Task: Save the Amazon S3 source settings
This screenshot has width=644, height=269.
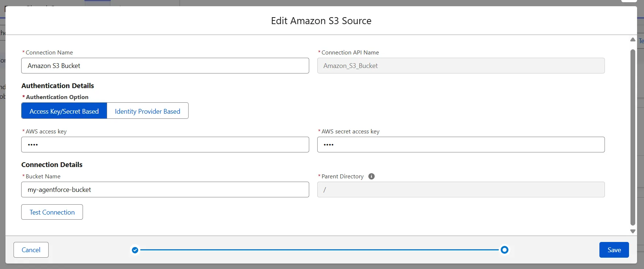Action: click(614, 250)
